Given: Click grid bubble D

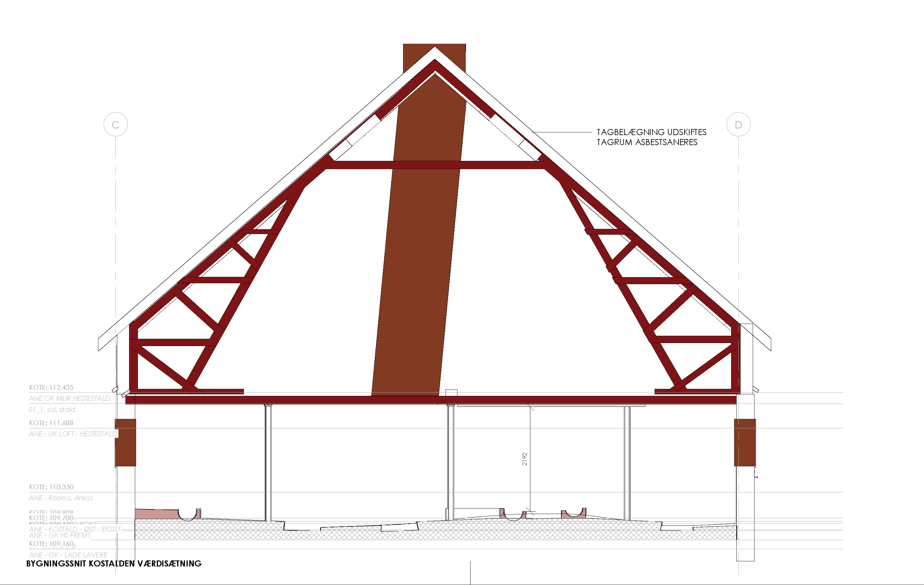Looking at the screenshot, I should point(738,124).
